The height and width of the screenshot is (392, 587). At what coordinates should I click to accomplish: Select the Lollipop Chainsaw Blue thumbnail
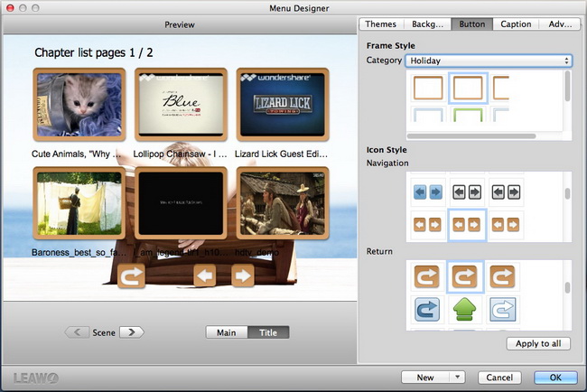tap(181, 105)
